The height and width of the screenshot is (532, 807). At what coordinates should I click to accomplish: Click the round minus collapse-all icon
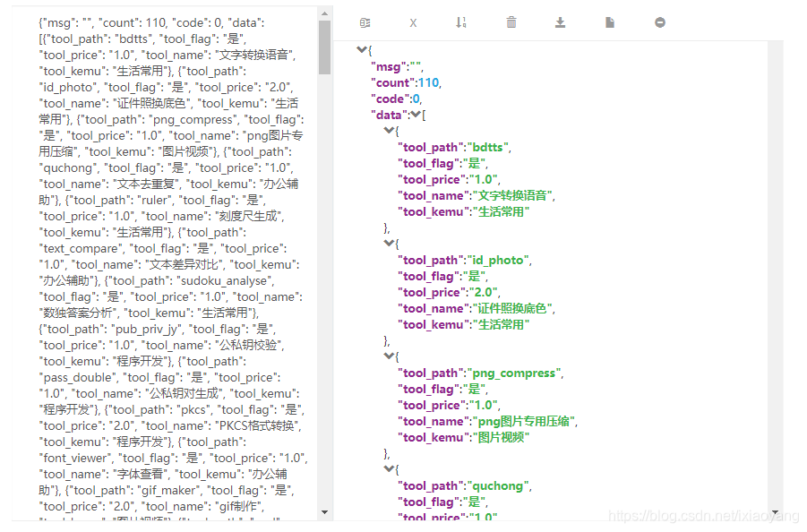[660, 22]
